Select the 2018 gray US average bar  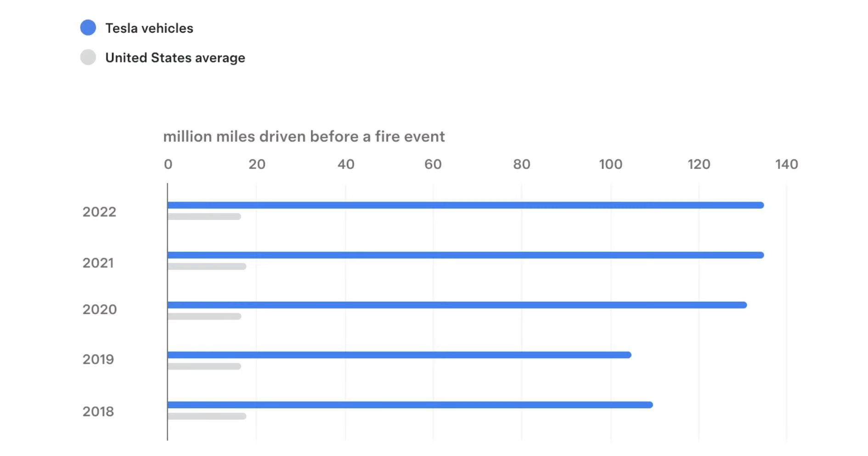pyautogui.click(x=207, y=416)
